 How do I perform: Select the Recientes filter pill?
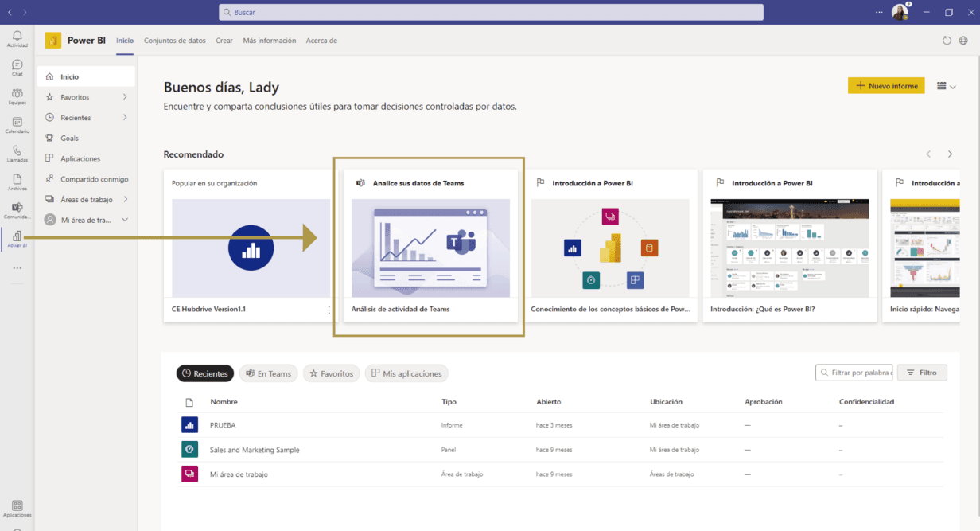coord(204,373)
